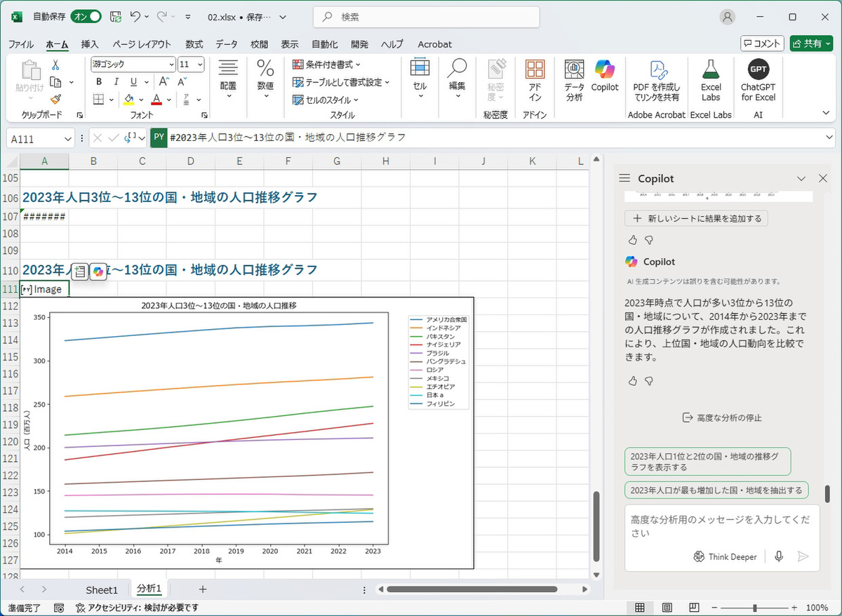
Task: Toggle the AutoSave switch off
Action: tap(87, 16)
